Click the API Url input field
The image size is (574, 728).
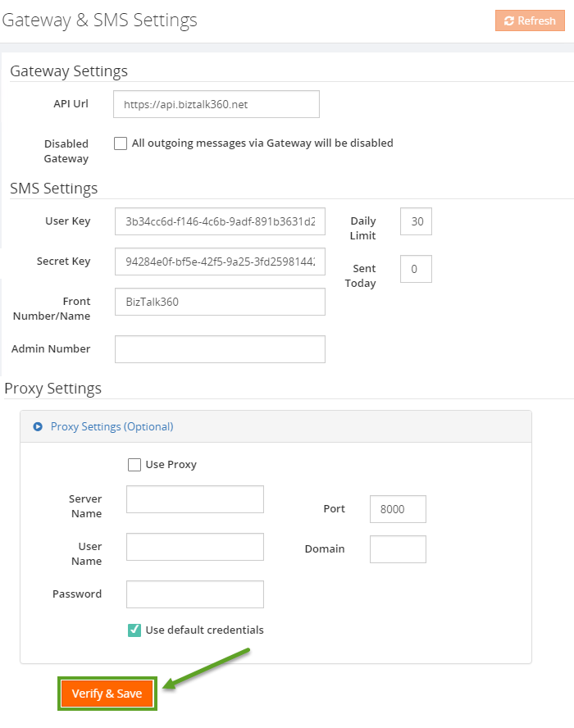216,104
